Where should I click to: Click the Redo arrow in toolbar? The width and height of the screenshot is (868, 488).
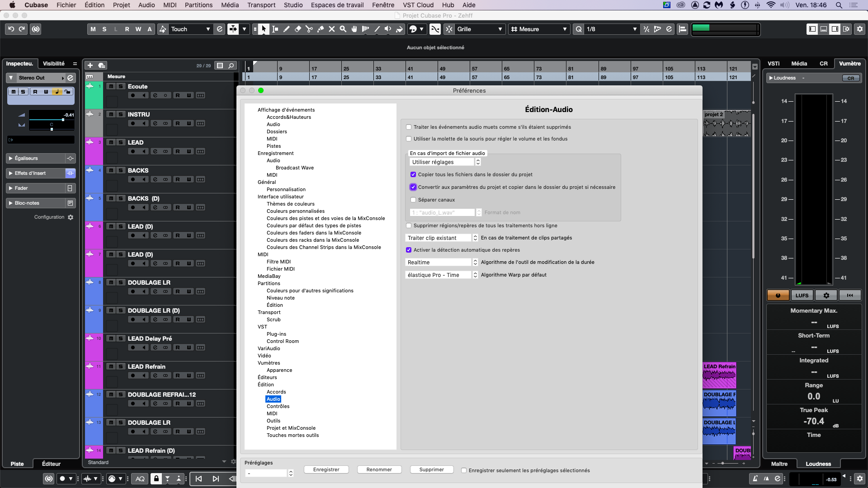22,29
